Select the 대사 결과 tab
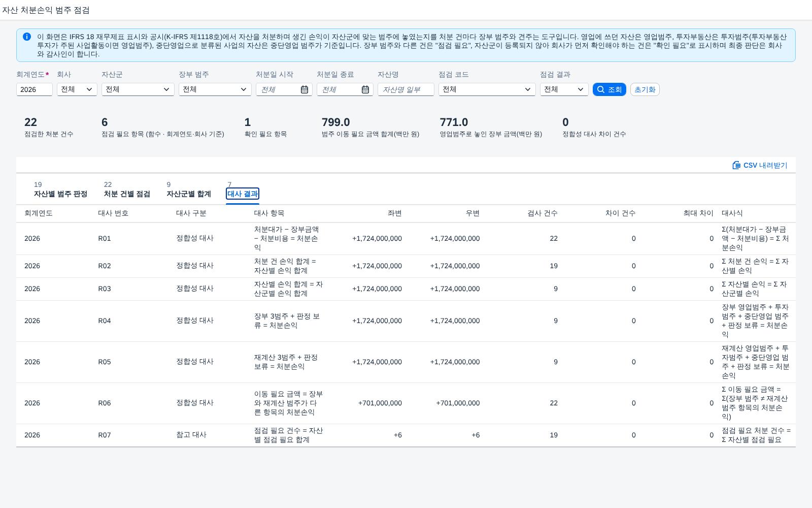This screenshot has height=508, width=812. coord(243,194)
